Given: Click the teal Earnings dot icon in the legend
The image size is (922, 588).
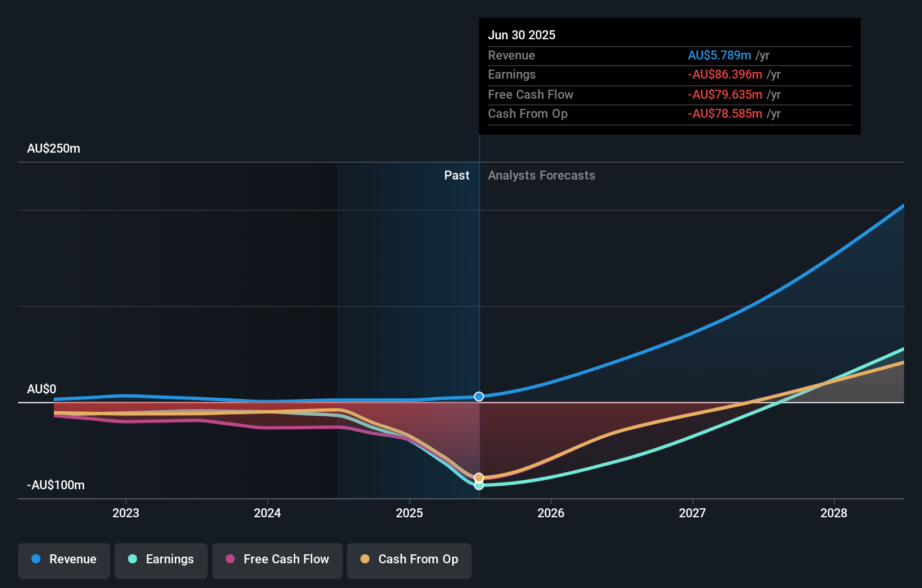Looking at the screenshot, I should [x=132, y=559].
